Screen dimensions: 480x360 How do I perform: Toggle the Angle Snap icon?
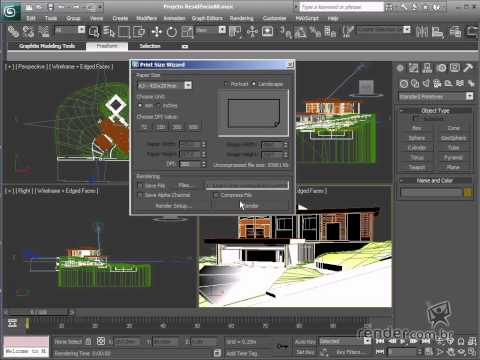coord(300,32)
